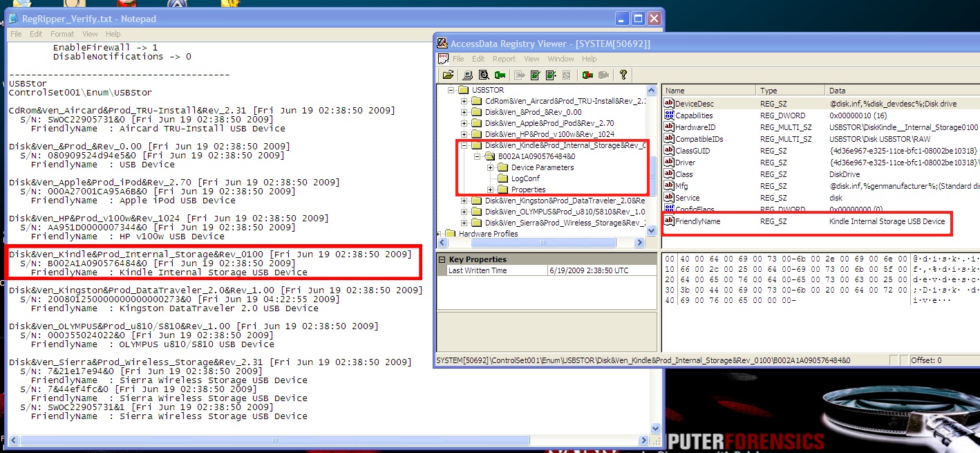This screenshot has width=980, height=453.
Task: Collapse the B002A1A090576484&0 serial node
Action: [478, 156]
